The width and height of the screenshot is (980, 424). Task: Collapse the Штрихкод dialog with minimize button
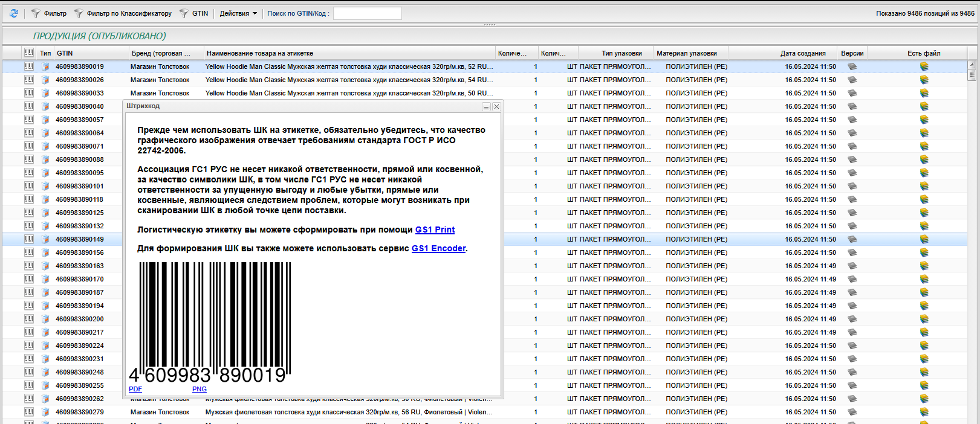click(x=486, y=106)
